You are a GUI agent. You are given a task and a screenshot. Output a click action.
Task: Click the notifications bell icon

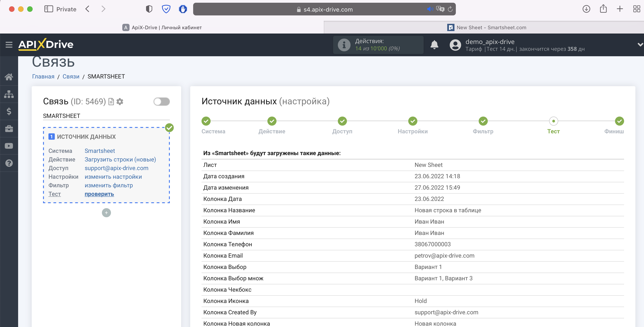click(x=434, y=45)
